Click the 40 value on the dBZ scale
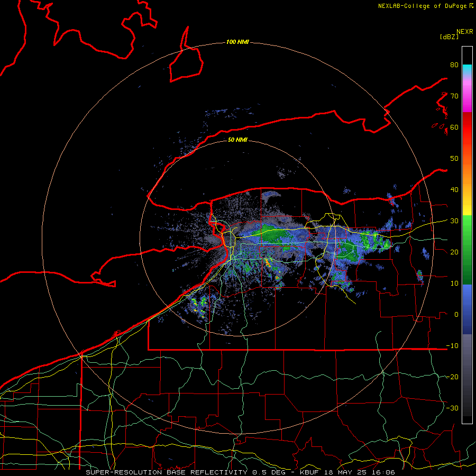The width and height of the screenshot is (476, 476). coord(454,190)
